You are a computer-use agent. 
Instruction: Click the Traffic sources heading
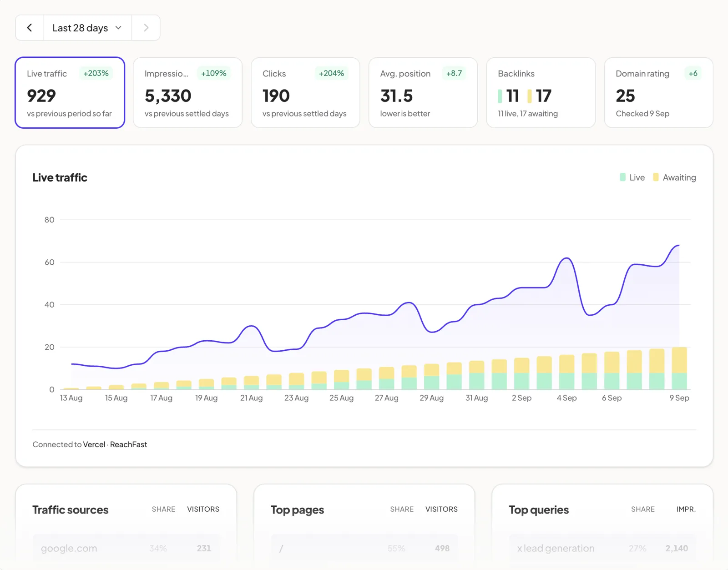(71, 510)
